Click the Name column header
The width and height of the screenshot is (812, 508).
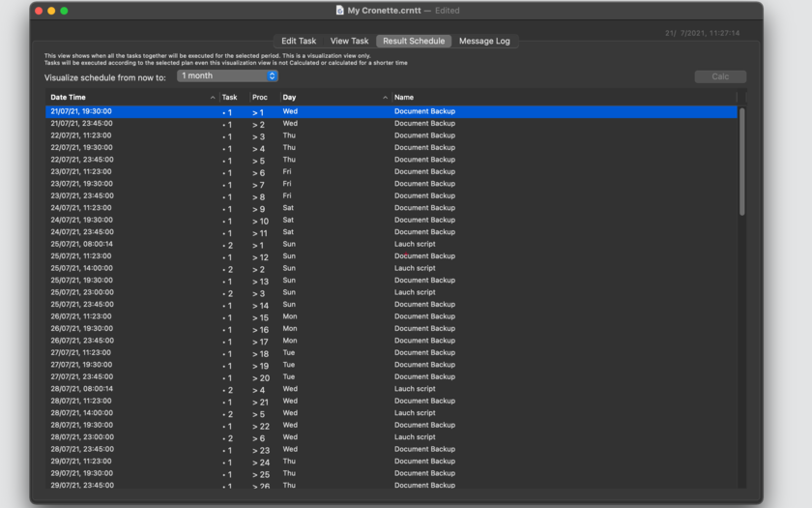click(404, 98)
